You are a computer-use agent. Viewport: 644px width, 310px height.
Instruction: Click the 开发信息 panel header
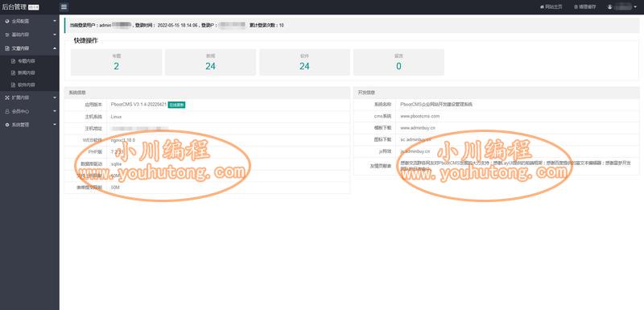click(496, 93)
